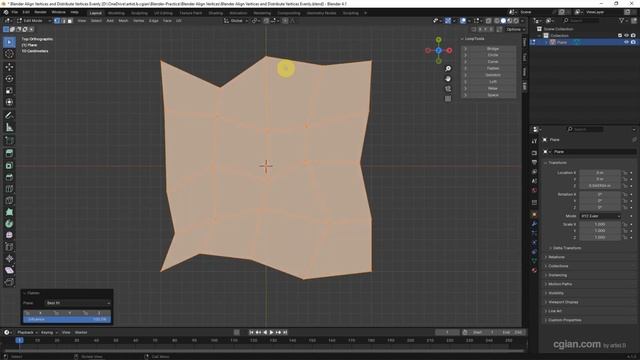
Task: Adjust the Influence slider in Flatten panel
Action: tap(67, 320)
